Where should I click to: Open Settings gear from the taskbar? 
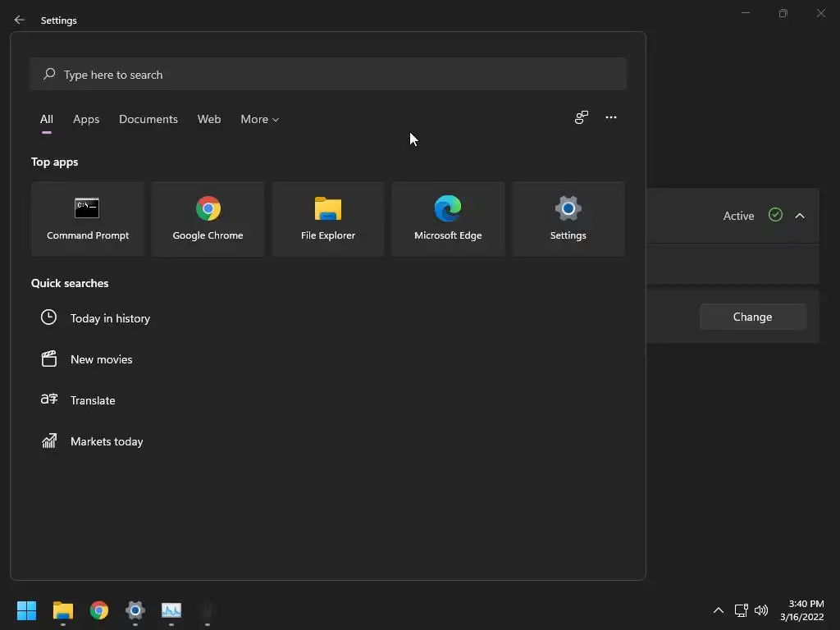coord(135,610)
